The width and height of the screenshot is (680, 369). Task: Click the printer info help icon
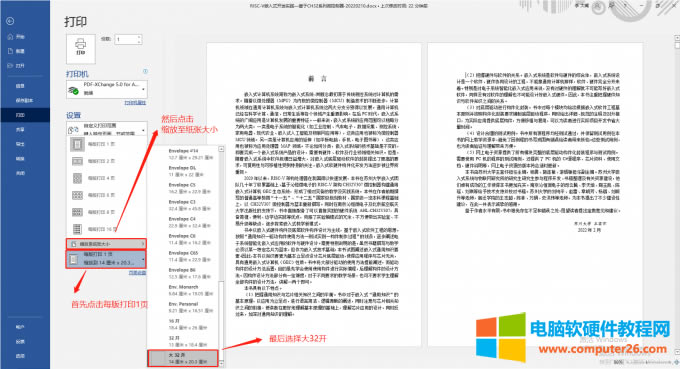pyautogui.click(x=145, y=72)
